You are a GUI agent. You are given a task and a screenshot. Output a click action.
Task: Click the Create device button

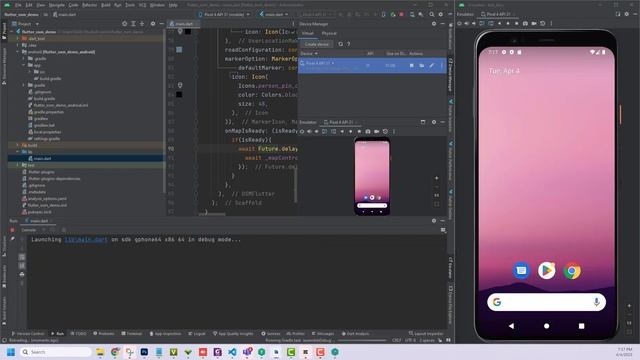[317, 44]
